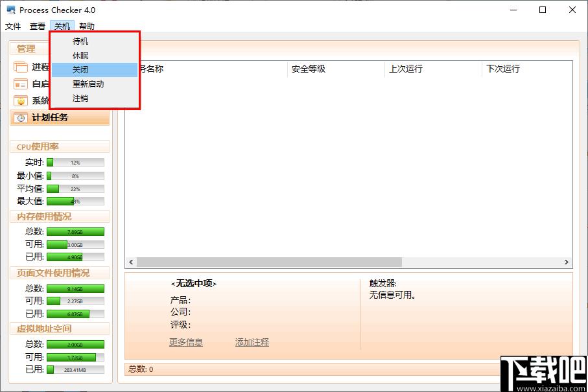
Task: Click the 虚拟地址空间 section header
Action: coord(60,329)
